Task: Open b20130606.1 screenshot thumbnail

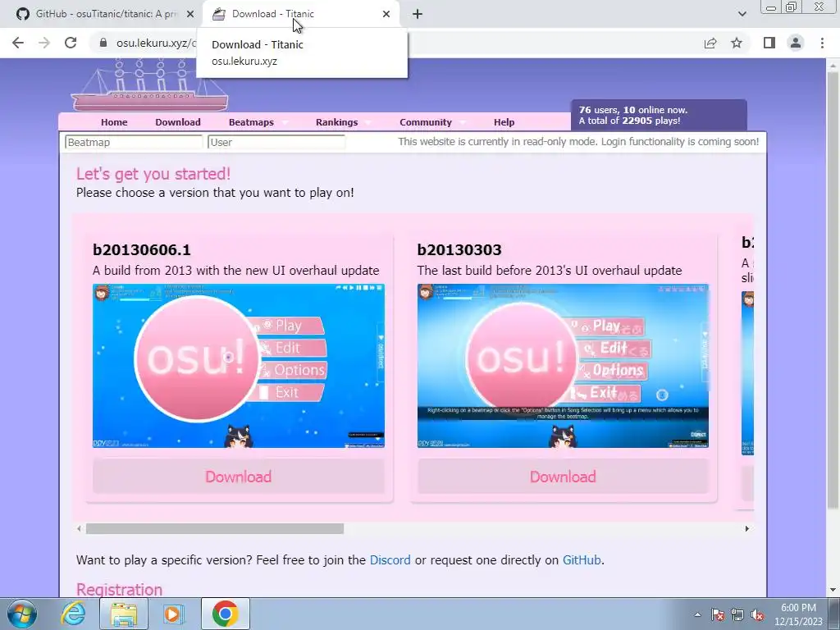Action: click(x=239, y=366)
